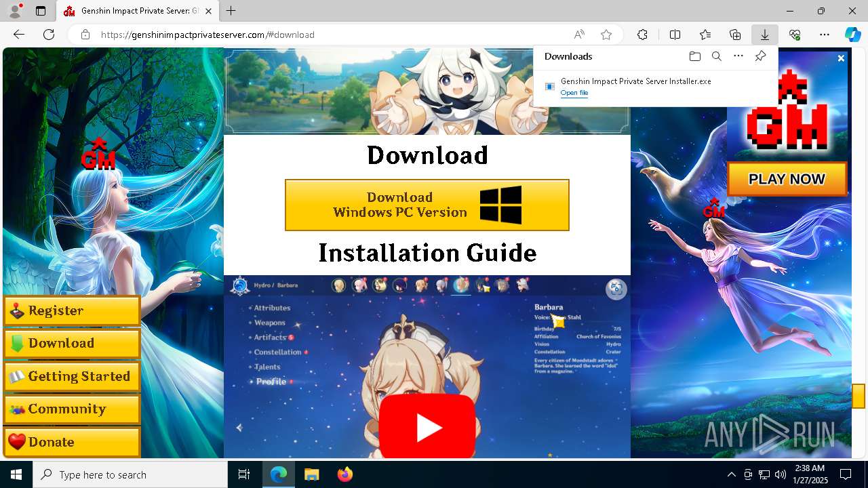Image resolution: width=868 pixels, height=488 pixels.
Task: Open Browser essentials heart icon
Action: (x=795, y=35)
